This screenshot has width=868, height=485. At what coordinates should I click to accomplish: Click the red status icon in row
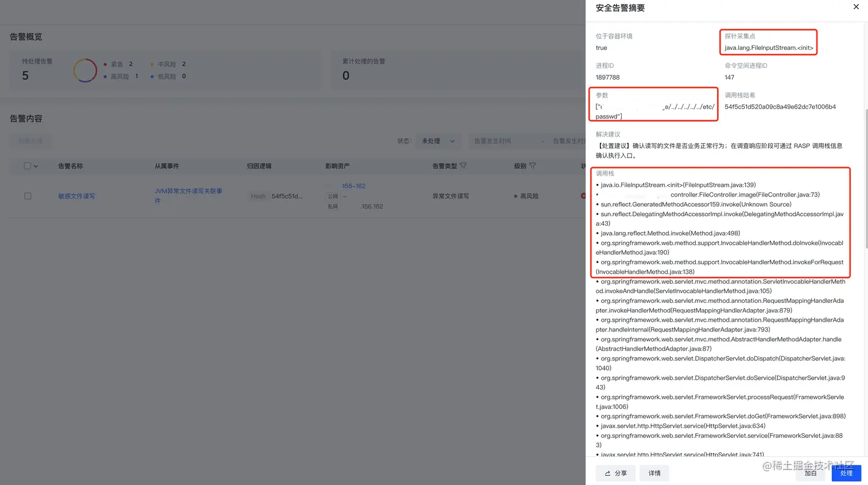pos(583,196)
